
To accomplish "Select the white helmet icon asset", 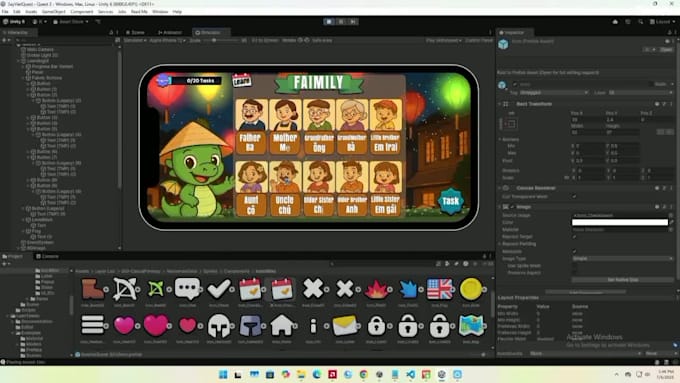I will [x=219, y=325].
